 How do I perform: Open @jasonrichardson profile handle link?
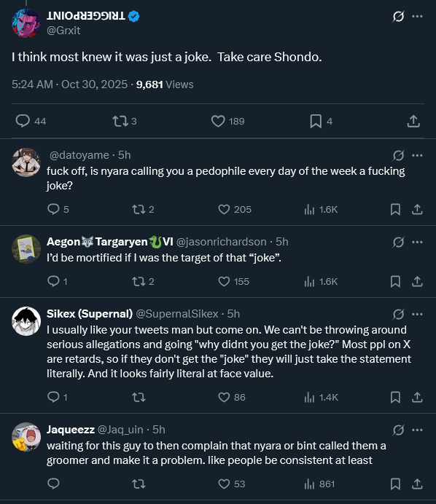click(222, 242)
